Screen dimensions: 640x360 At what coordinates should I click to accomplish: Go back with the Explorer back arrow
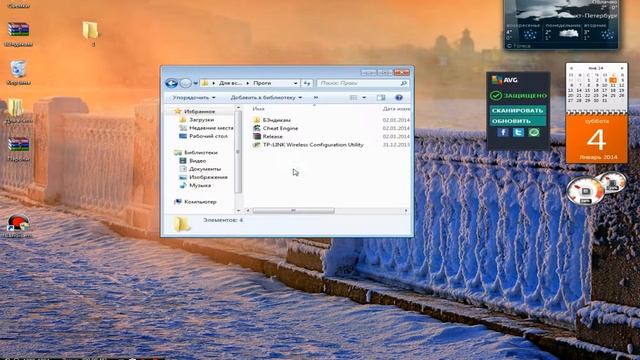(171, 83)
